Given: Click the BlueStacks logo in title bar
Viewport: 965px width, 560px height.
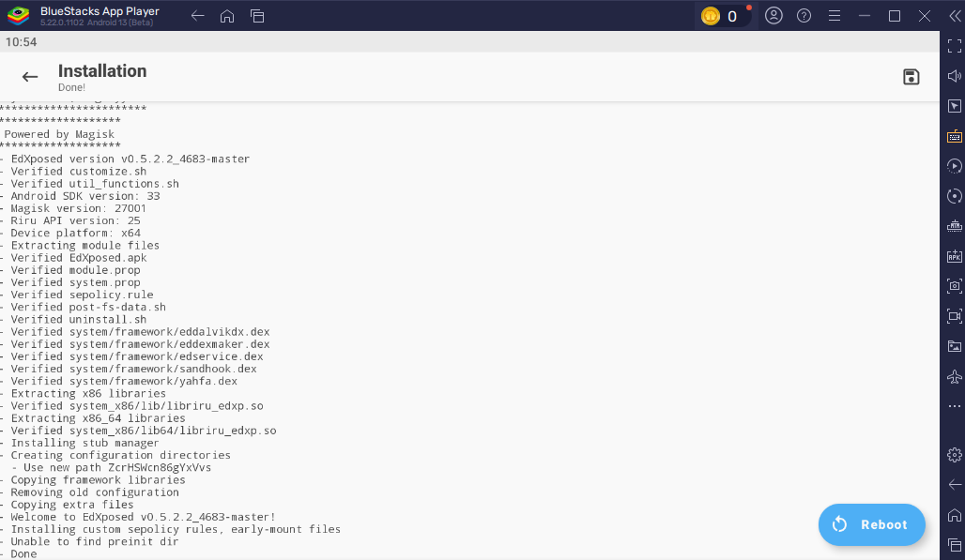Looking at the screenshot, I should click(19, 15).
